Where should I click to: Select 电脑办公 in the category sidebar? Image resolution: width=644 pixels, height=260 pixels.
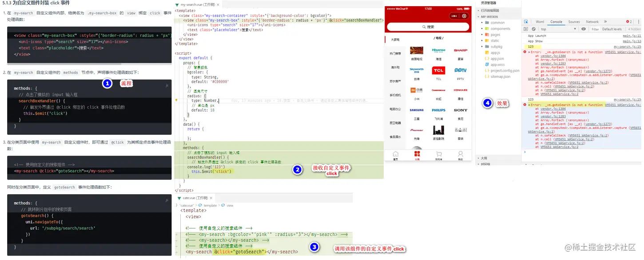click(x=395, y=109)
